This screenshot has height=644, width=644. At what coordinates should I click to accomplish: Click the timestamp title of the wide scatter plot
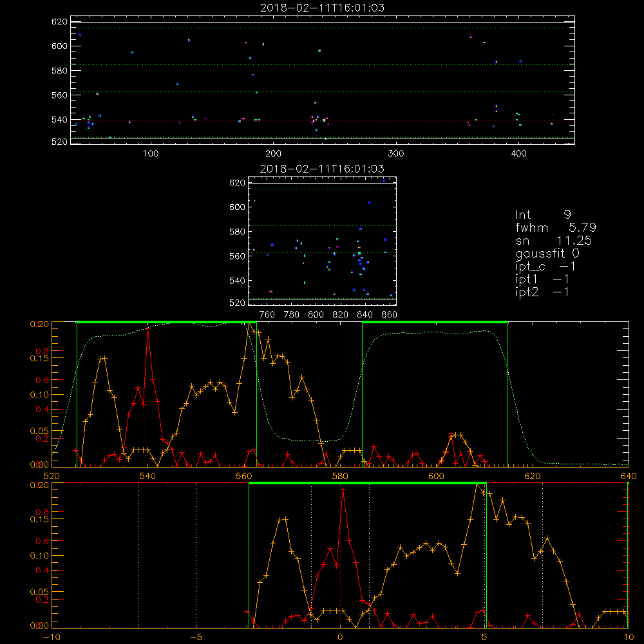[323, 8]
